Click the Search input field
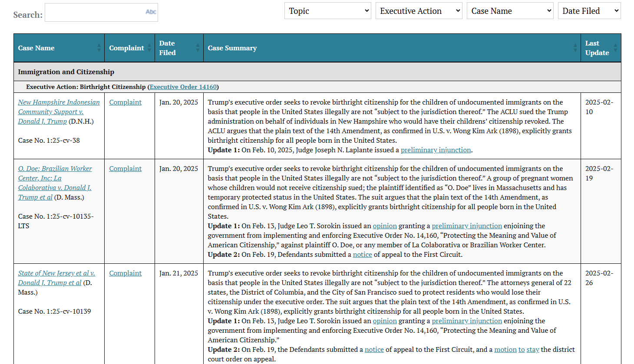634x364 pixels. 101,13
